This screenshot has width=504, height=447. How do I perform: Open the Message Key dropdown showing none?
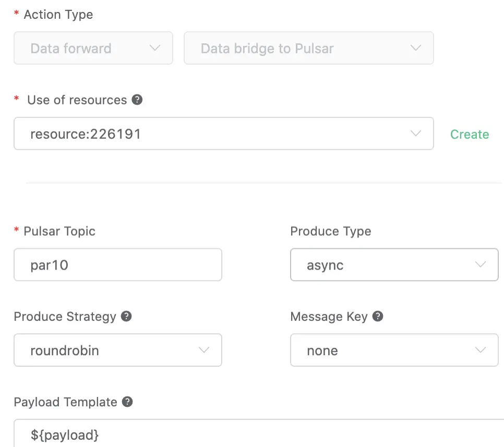(394, 350)
